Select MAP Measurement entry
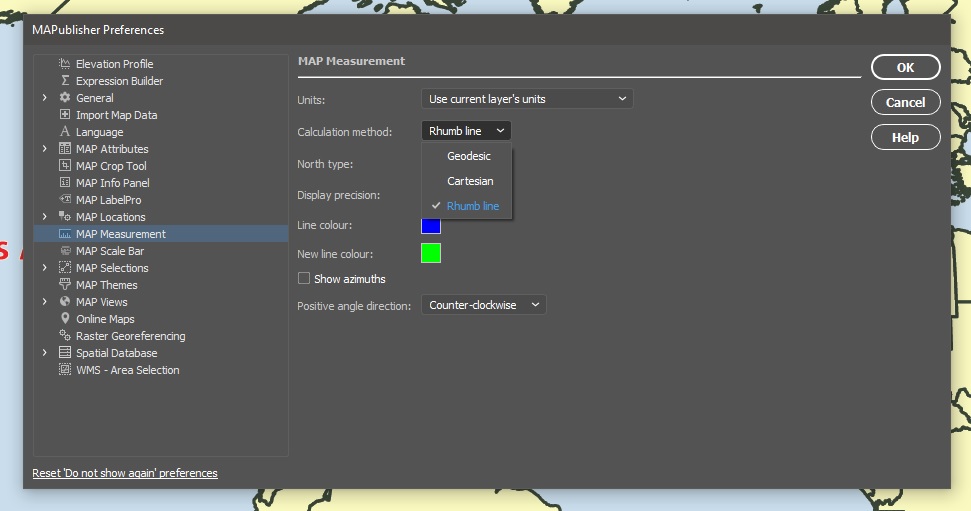 (161, 234)
